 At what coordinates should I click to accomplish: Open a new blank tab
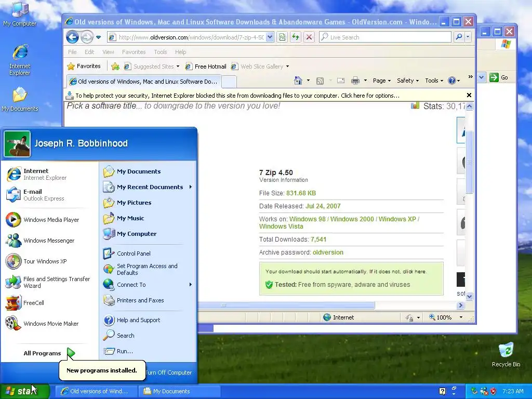[x=229, y=82]
